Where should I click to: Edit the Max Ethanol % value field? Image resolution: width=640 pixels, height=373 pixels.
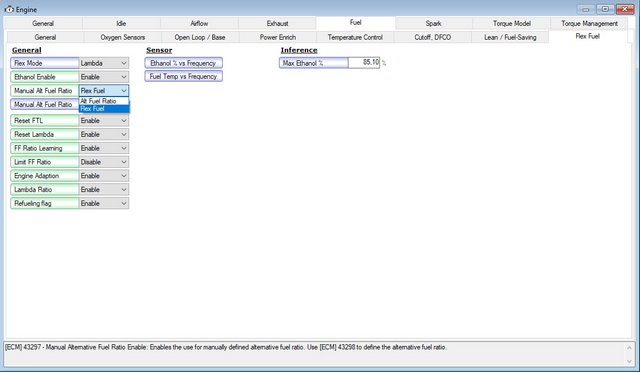pos(364,62)
